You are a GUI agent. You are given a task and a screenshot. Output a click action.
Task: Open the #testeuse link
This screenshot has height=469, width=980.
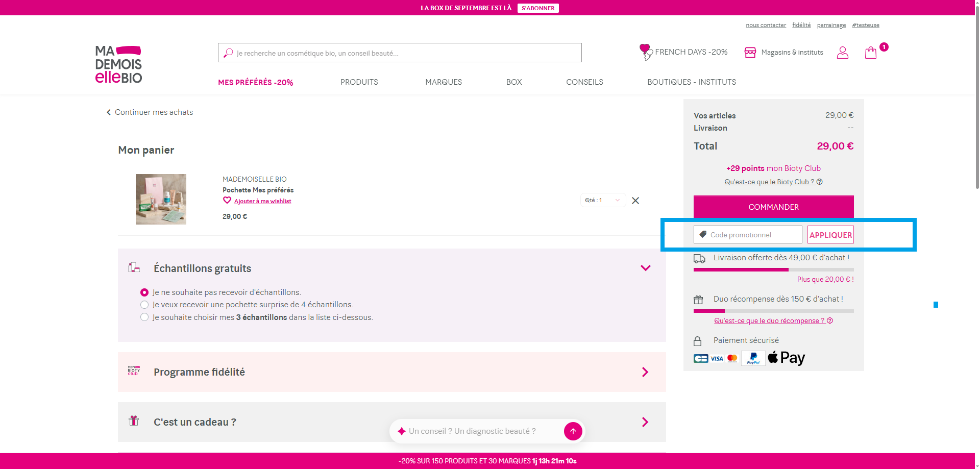866,25
